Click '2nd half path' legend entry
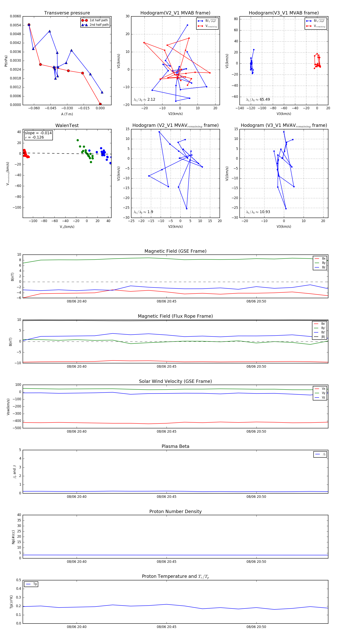351x644 pixels. coord(95,25)
